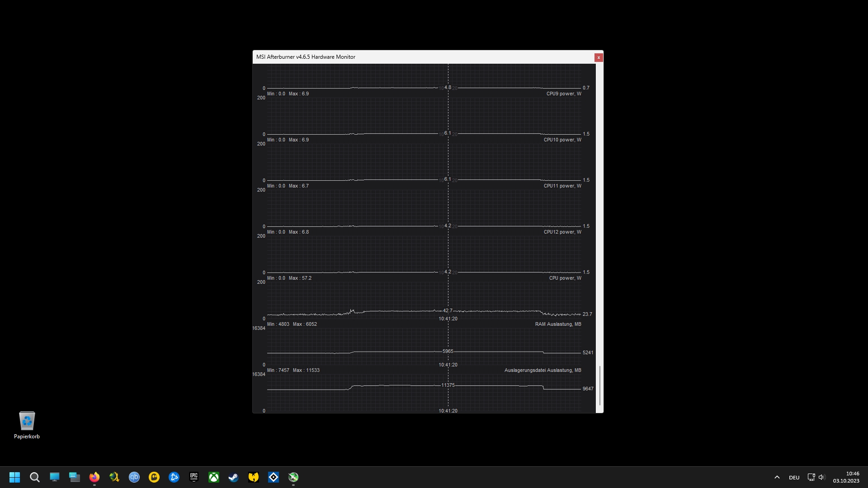This screenshot has width=868, height=488.
Task: Launch qBittorrent from the taskbar
Action: [x=134, y=477]
